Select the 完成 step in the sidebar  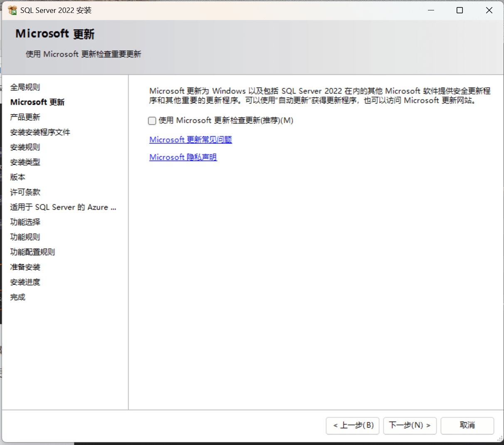tap(17, 297)
